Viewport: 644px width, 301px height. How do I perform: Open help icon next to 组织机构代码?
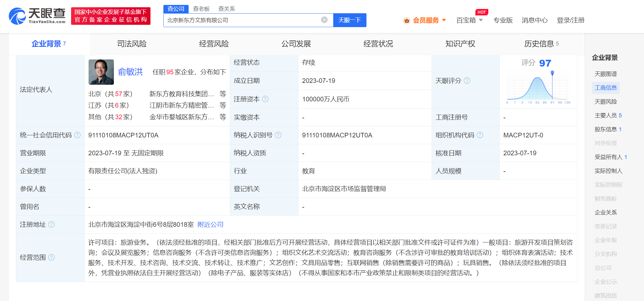pos(480,135)
